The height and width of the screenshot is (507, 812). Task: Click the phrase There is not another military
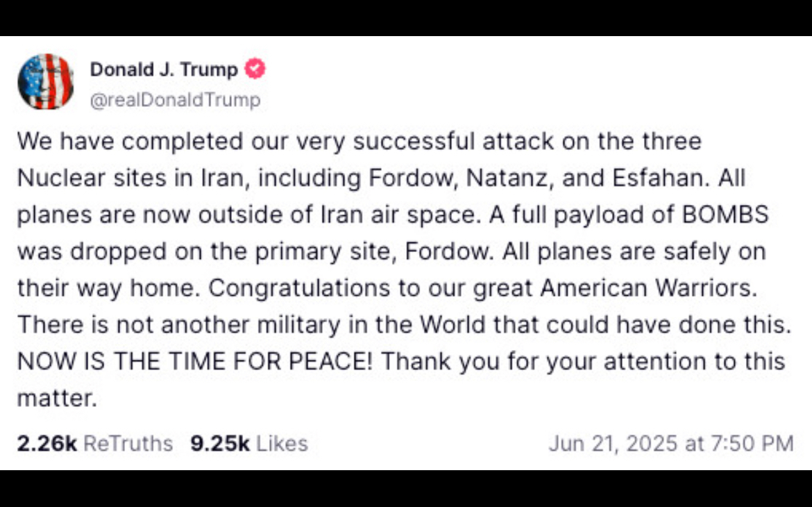(179, 324)
